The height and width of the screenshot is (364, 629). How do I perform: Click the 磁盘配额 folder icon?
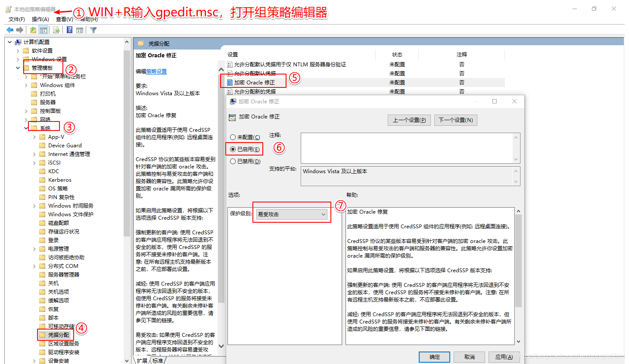(42, 223)
